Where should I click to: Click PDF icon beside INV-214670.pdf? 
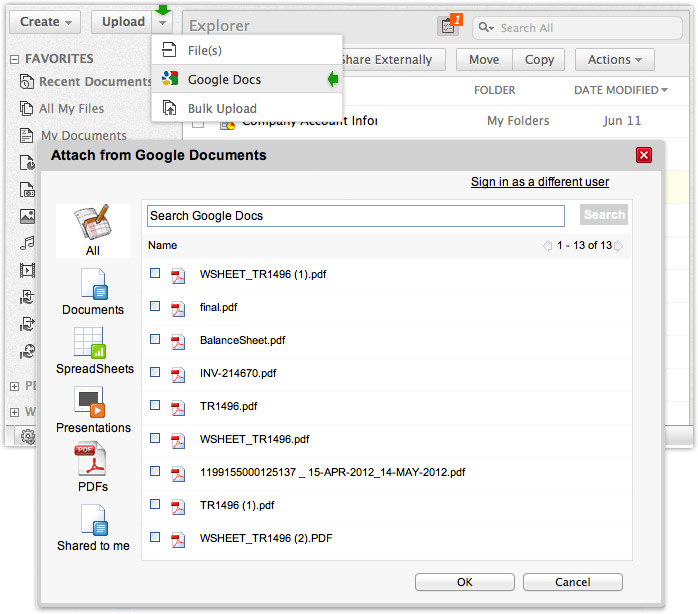pos(178,374)
